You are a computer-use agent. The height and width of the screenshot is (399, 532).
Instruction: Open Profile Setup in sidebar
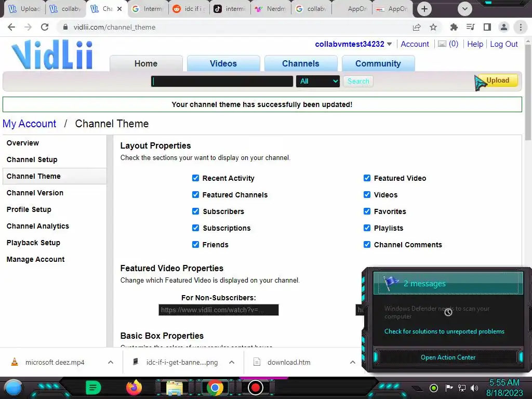pyautogui.click(x=29, y=209)
